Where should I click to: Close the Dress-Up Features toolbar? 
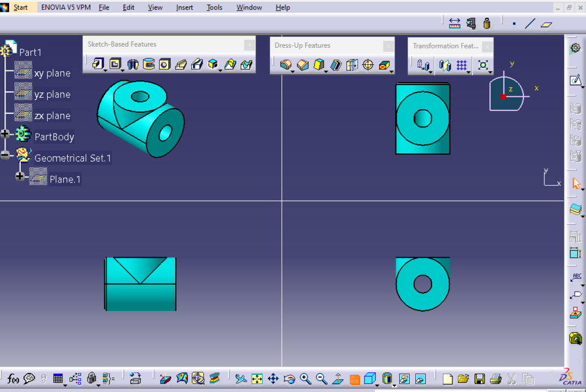pos(388,45)
